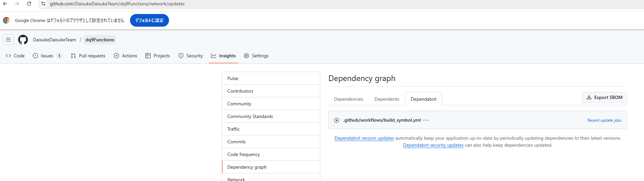644x181 pixels.
Task: Reload the page with refresh icon
Action: 29,4
